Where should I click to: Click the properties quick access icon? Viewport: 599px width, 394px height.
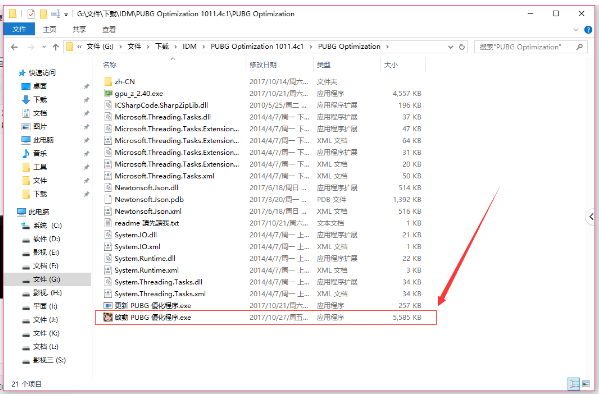pos(31,14)
